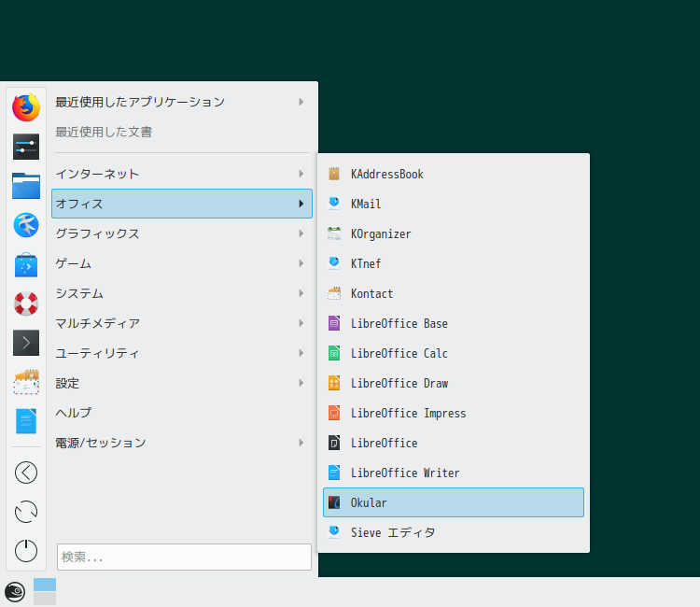This screenshot has height=607, width=700.
Task: Launch KOrganizer by its label
Action: click(381, 234)
